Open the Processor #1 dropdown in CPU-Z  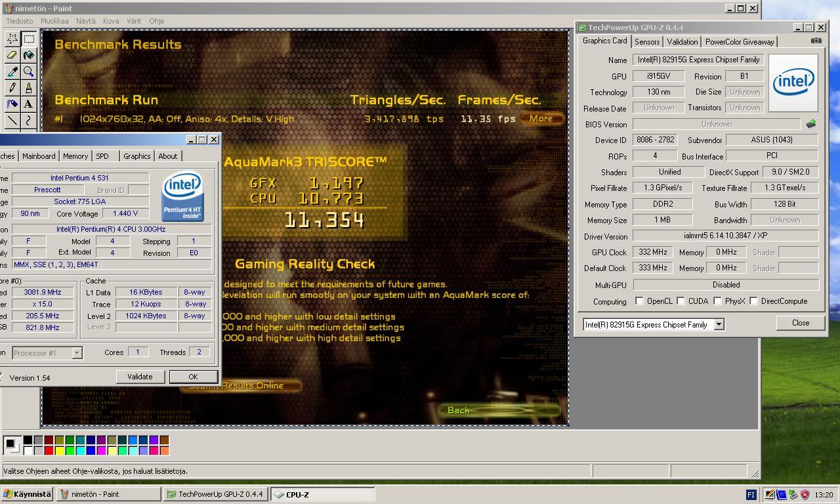pyautogui.click(x=77, y=353)
